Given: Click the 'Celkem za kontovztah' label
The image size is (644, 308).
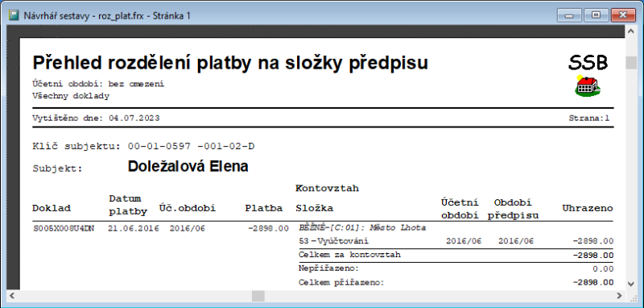Looking at the screenshot, I should 350,255.
